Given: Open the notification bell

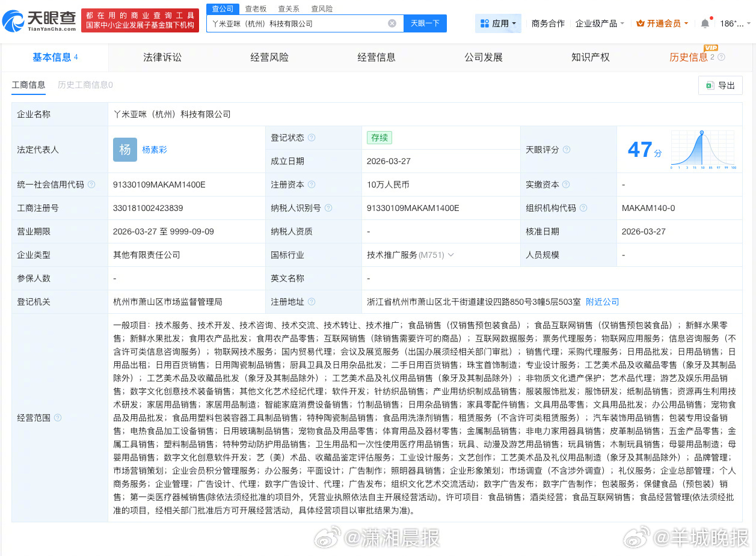Looking at the screenshot, I should click(x=705, y=23).
